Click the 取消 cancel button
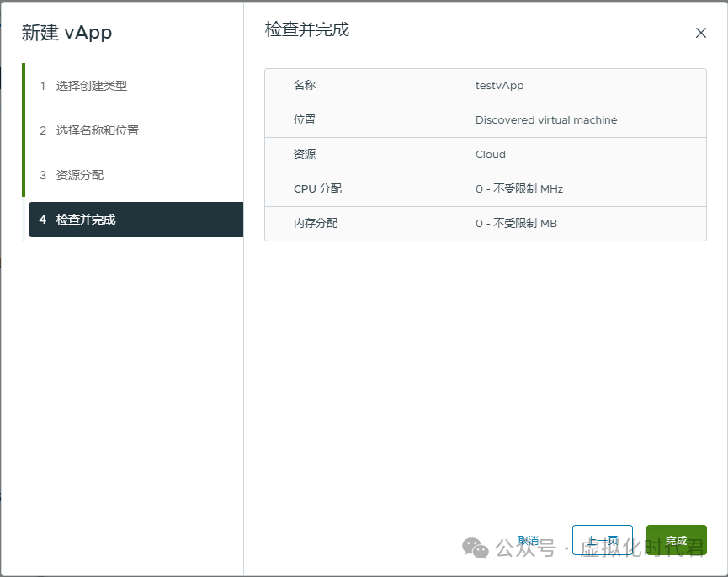The image size is (728, 577). 528,540
